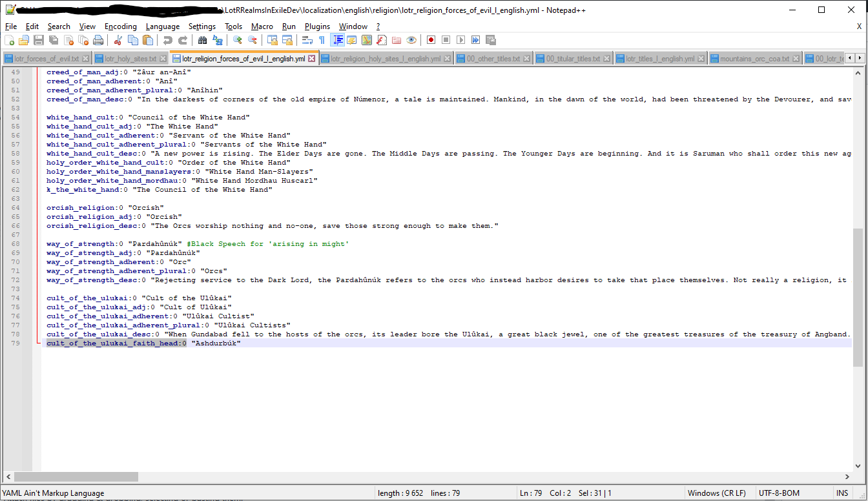868x501 pixels.
Task: Print the document using printer icon
Action: (x=98, y=40)
